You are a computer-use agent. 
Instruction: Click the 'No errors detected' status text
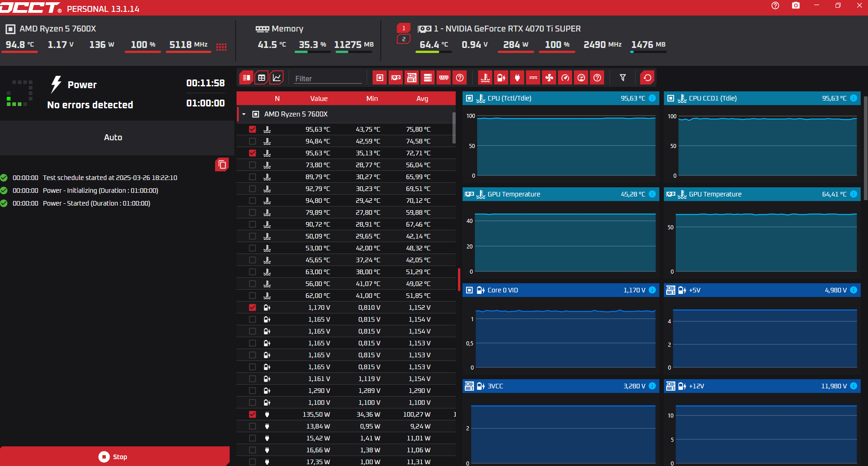click(90, 105)
